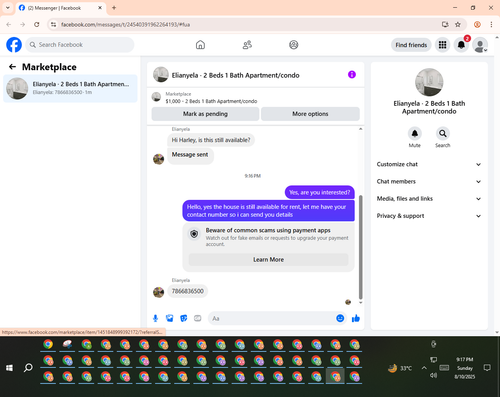Attach a photo using image icon
500x397 pixels.
coord(170,318)
